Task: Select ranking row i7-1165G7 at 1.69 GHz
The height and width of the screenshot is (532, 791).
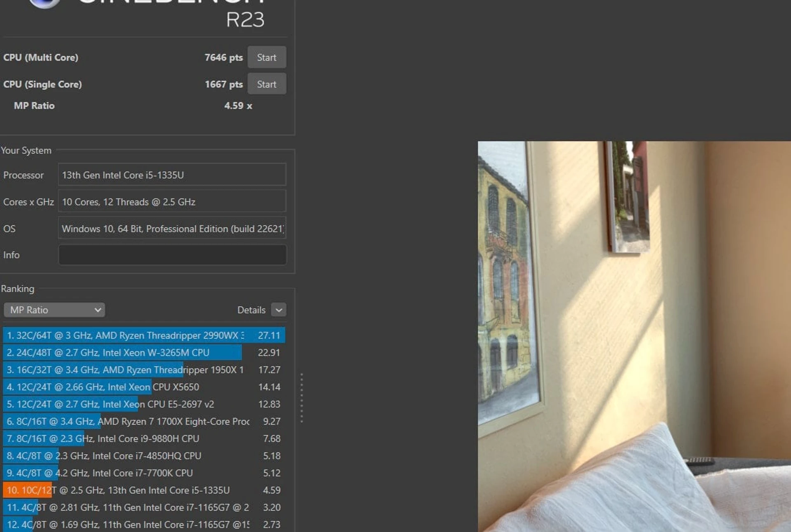Action: click(144, 525)
